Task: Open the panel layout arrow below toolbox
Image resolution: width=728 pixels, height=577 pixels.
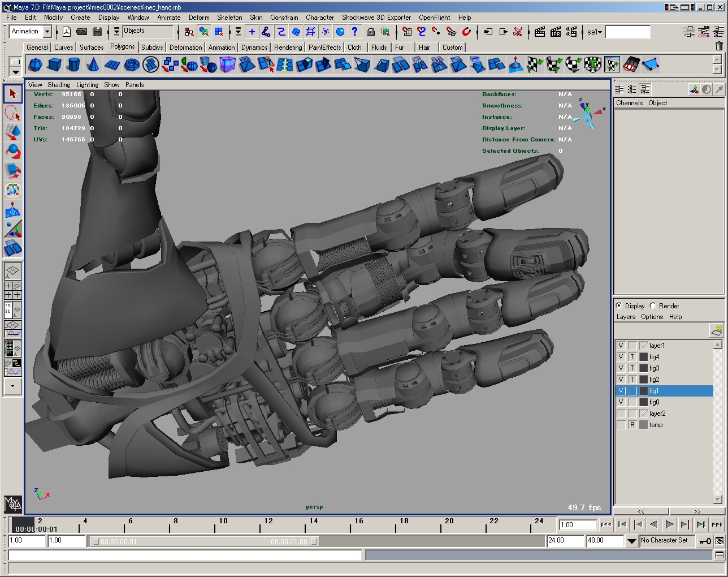Action: (x=12, y=386)
